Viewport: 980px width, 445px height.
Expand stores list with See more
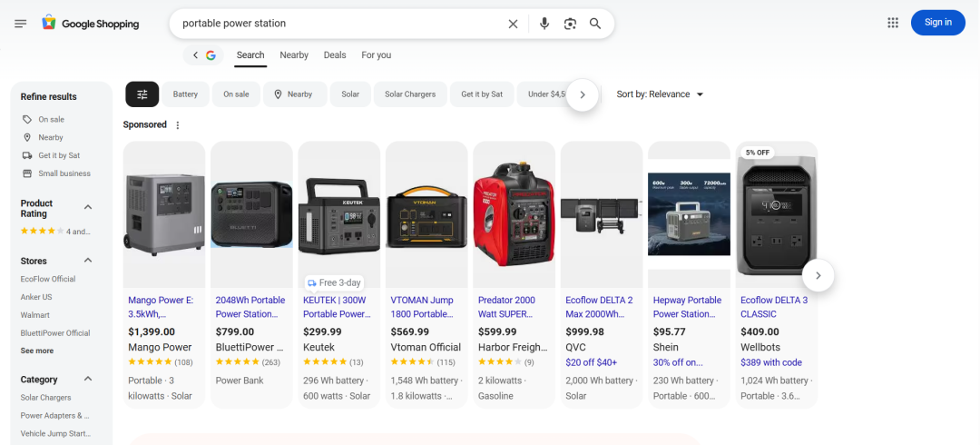click(x=37, y=351)
